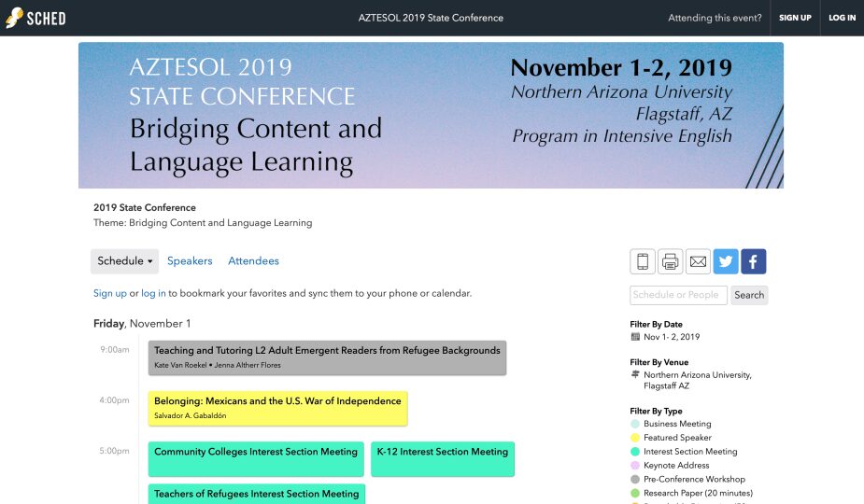Open the Belonging: Mexicans session
The image size is (864, 504).
click(277, 401)
